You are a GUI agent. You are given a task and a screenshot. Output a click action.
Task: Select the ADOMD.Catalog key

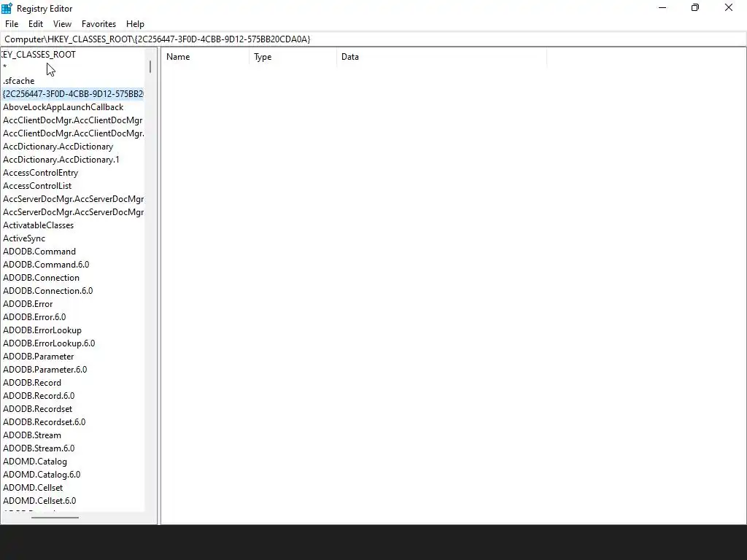coord(35,462)
